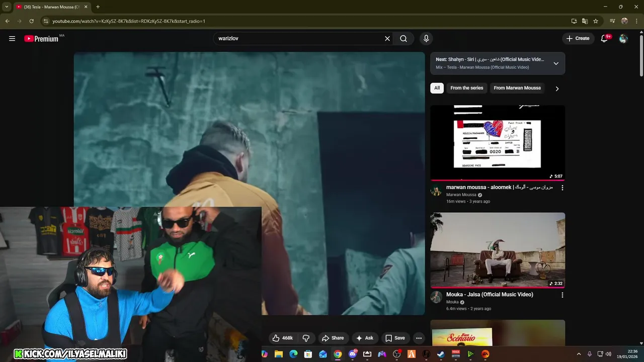Open Chrome profile avatar
This screenshot has height=362, width=644.
[x=624, y=21]
